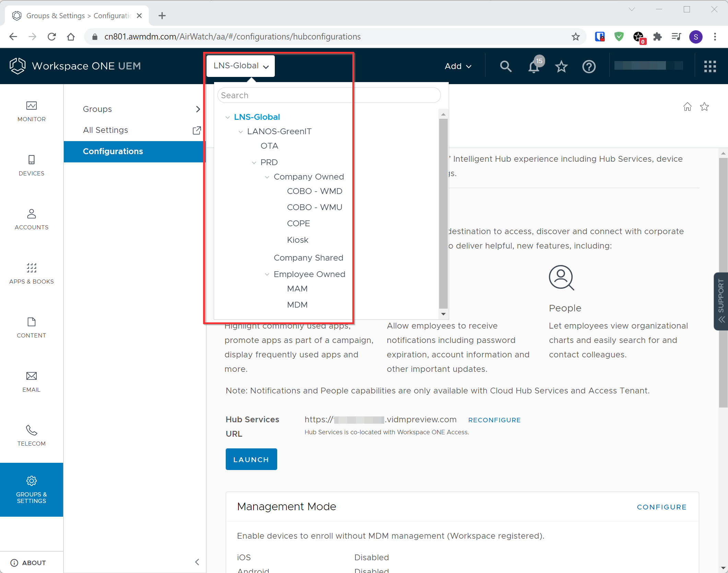Click the LAUNCH button
Screen dimensions: 728x573
tap(251, 459)
